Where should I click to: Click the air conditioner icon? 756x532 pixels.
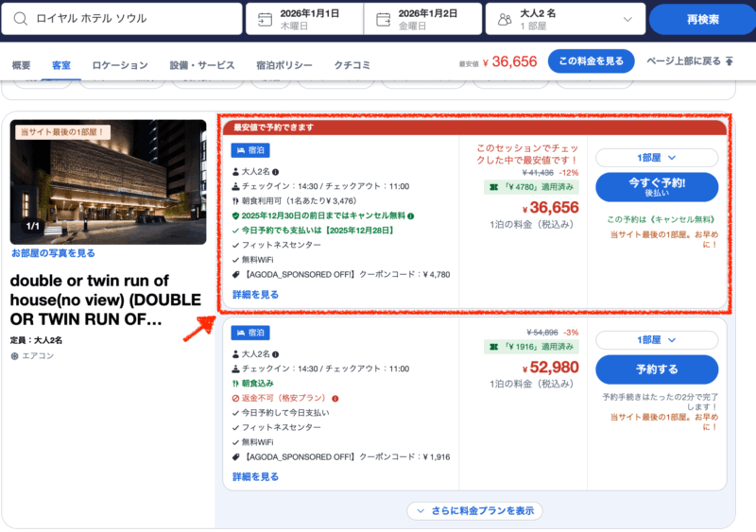14,356
